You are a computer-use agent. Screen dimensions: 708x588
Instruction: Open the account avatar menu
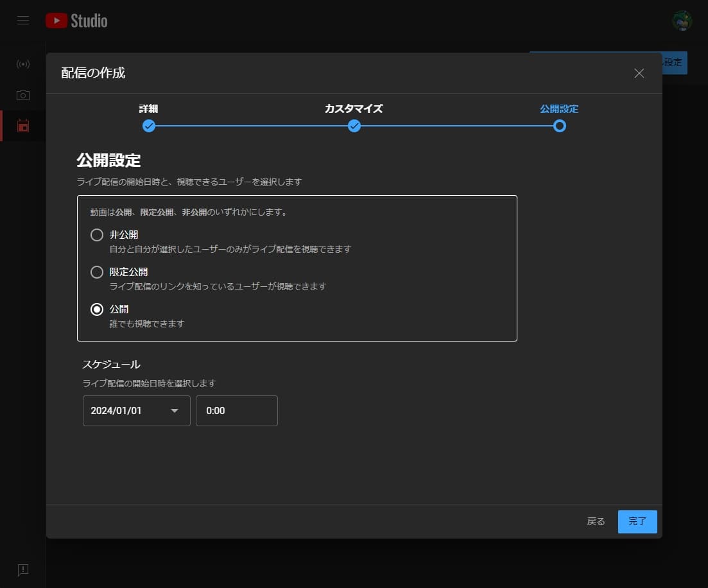pos(682,21)
